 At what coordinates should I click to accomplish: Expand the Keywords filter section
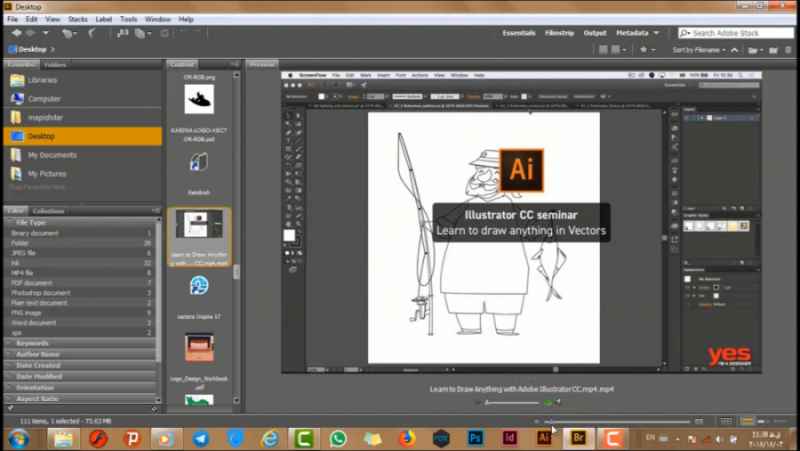[79, 343]
